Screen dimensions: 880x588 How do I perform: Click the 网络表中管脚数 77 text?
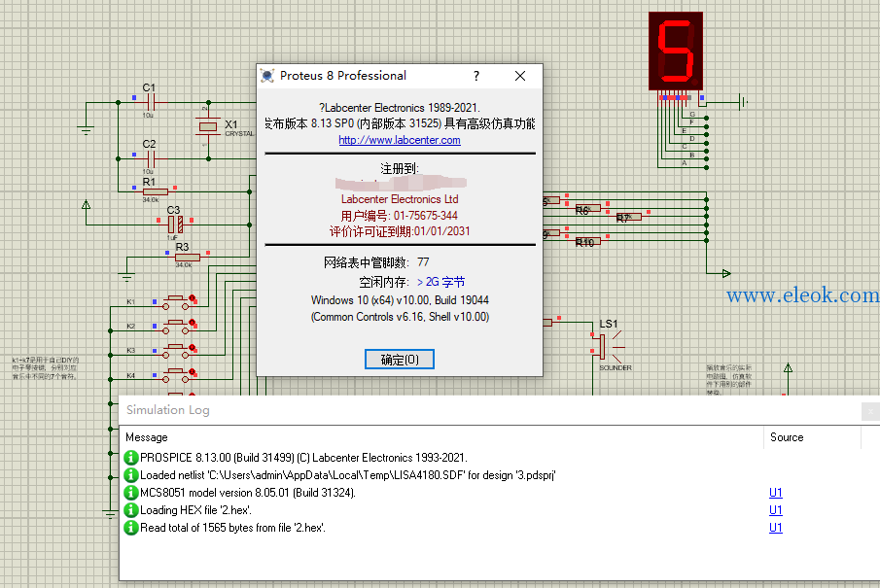(376, 262)
